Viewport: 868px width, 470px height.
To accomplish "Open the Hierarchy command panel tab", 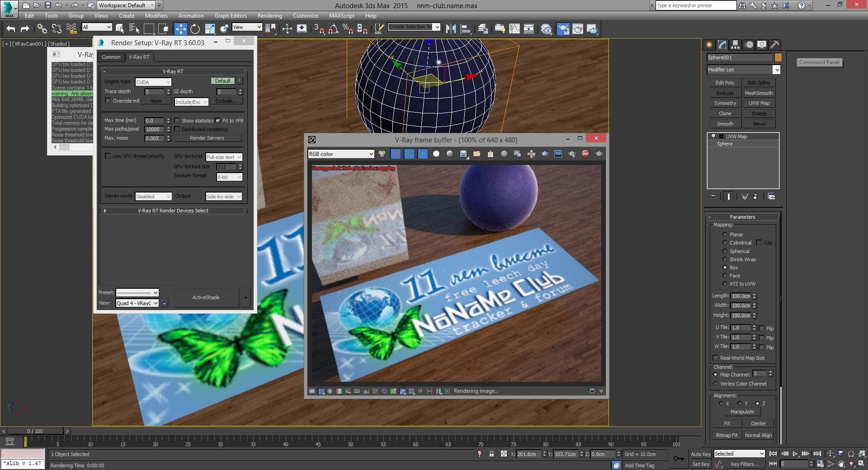I will coord(736,45).
